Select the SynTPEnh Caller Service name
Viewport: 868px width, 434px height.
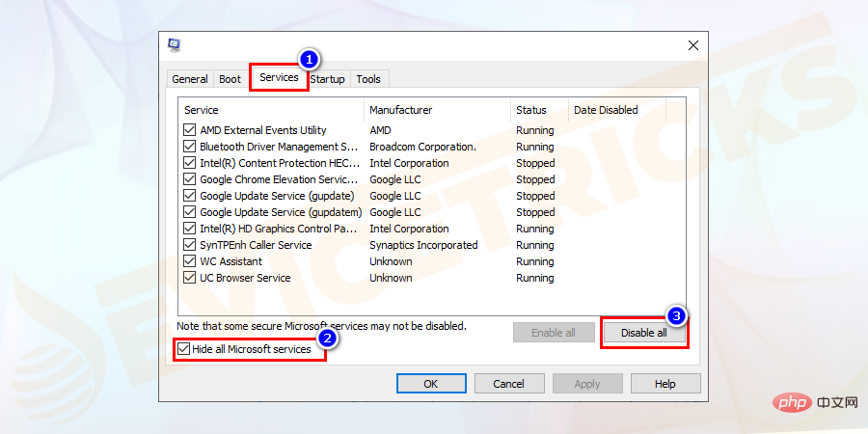[256, 245]
